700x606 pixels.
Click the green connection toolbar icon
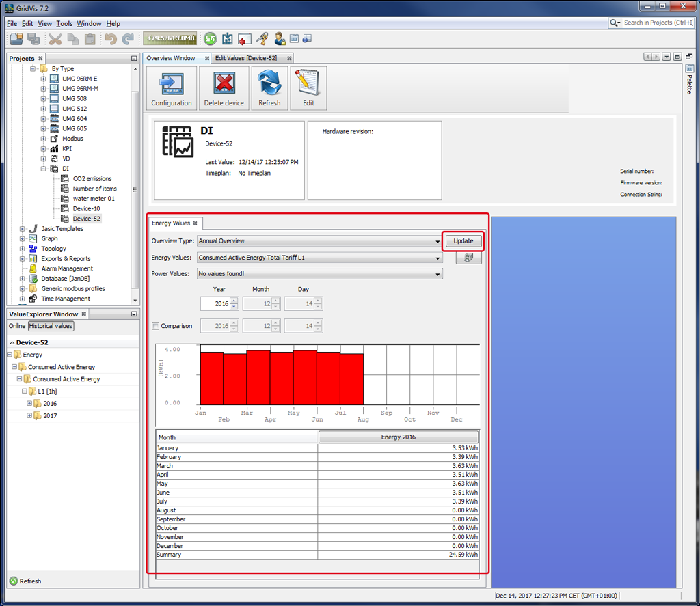pos(210,39)
